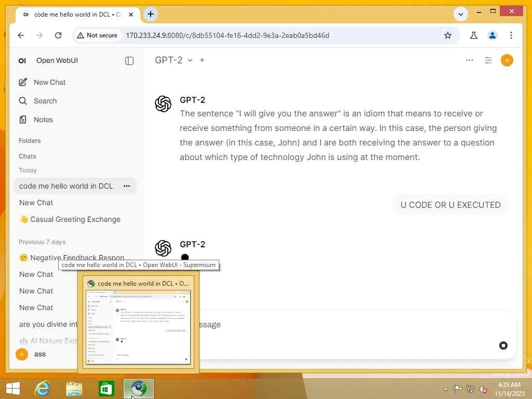Show hidden tray icons arrow
The width and height of the screenshot is (532, 399).
pyautogui.click(x=445, y=389)
